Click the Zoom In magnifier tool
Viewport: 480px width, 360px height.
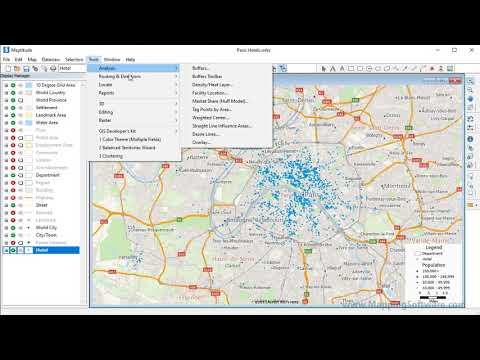(x=470, y=81)
